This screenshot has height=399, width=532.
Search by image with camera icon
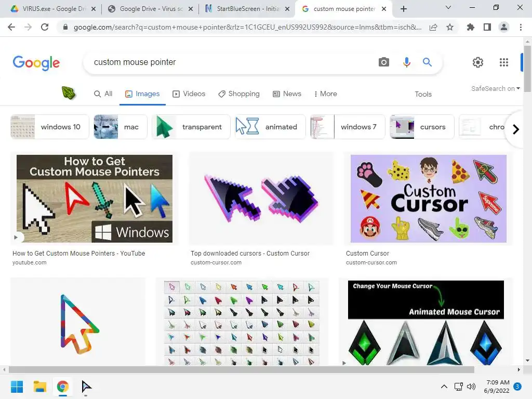pyautogui.click(x=384, y=62)
